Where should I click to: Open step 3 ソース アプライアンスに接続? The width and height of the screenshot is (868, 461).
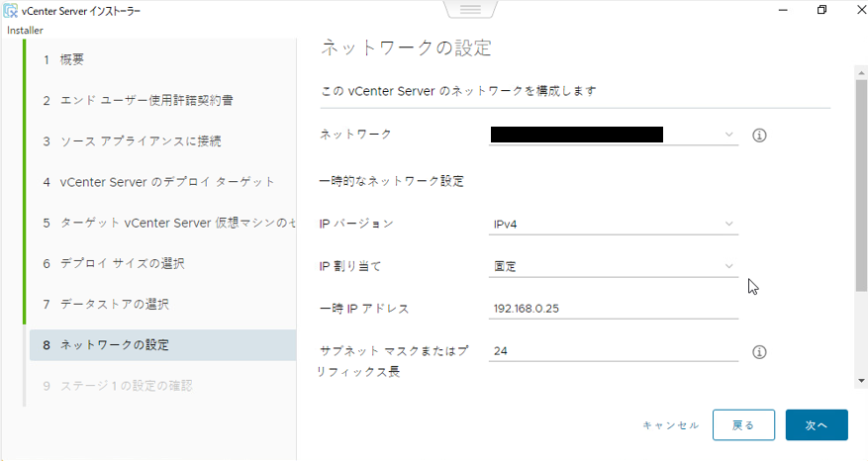tap(140, 140)
